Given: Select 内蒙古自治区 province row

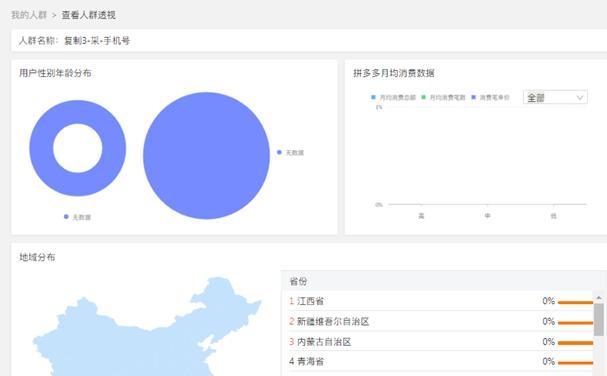Looking at the screenshot, I should pos(441,342).
